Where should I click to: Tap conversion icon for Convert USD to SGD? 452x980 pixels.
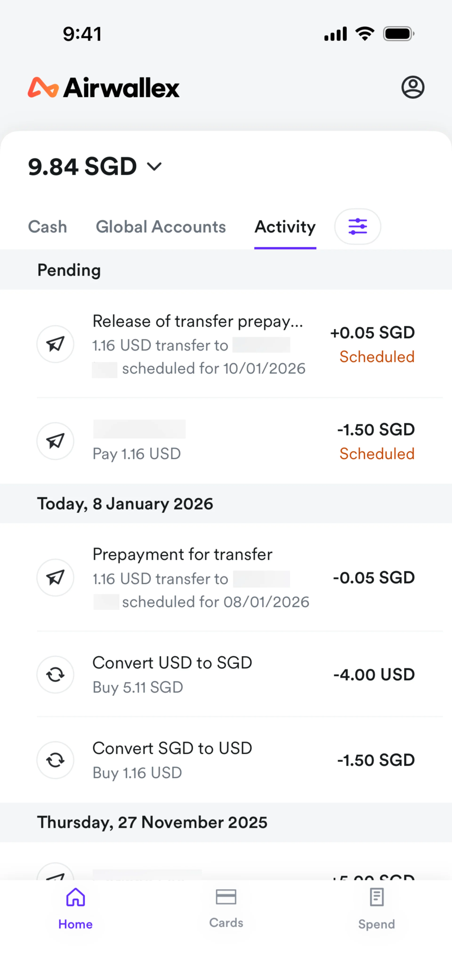(x=55, y=675)
